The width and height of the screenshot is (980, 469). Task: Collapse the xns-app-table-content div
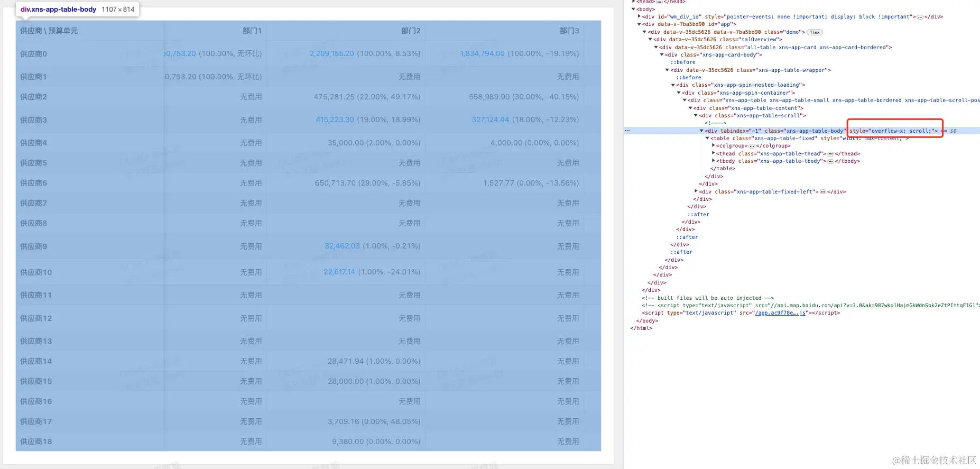[690, 108]
